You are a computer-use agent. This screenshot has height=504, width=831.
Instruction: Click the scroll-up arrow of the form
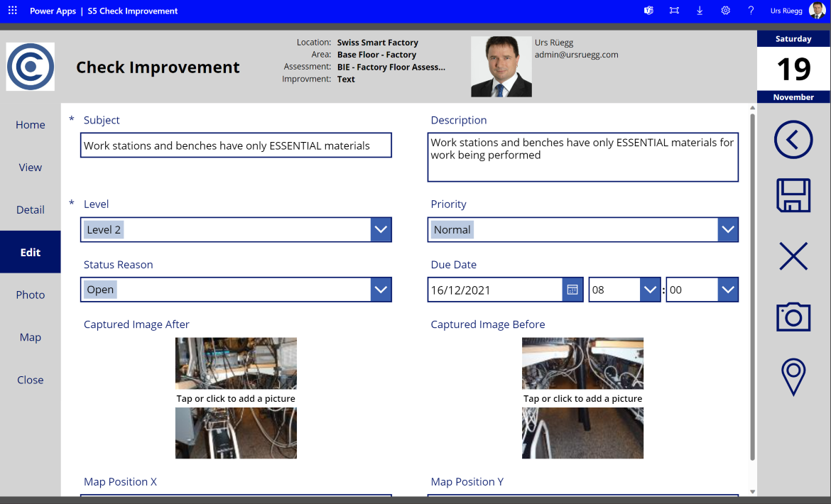coord(753,108)
